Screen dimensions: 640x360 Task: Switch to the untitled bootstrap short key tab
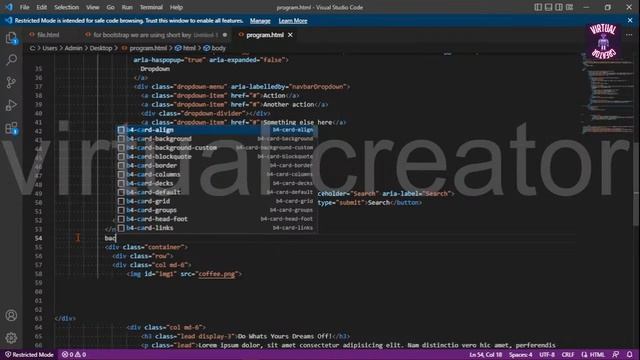tap(157, 35)
